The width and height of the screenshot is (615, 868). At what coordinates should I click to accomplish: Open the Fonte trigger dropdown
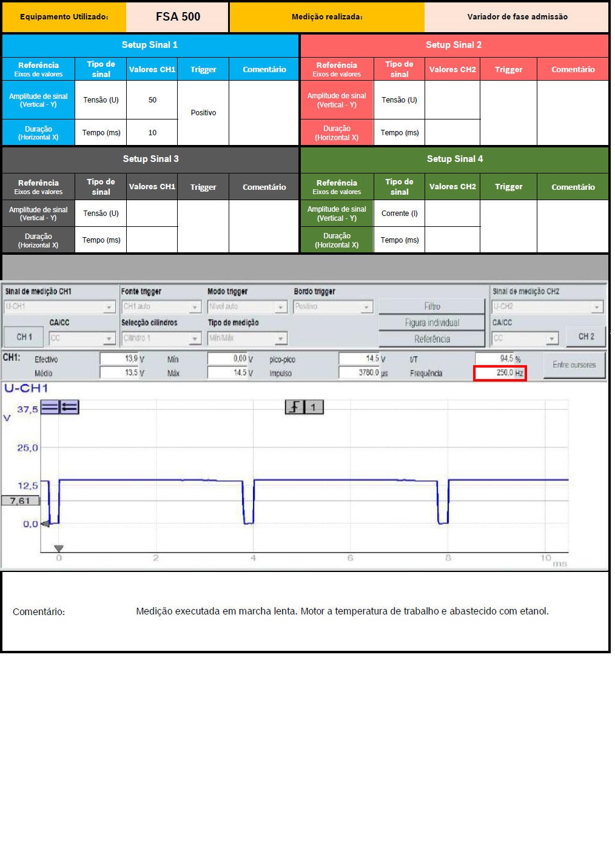click(x=161, y=307)
